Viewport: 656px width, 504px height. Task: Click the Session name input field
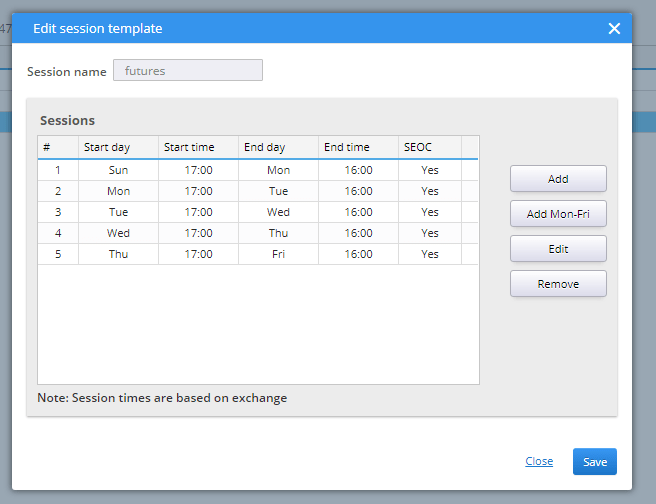click(x=188, y=70)
